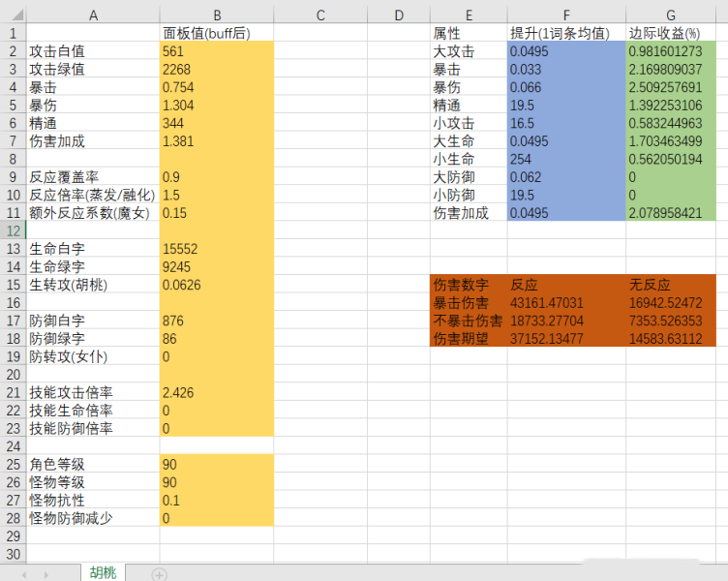Switch to the 胡桃 sheet tab
The height and width of the screenshot is (581, 728).
click(x=103, y=573)
